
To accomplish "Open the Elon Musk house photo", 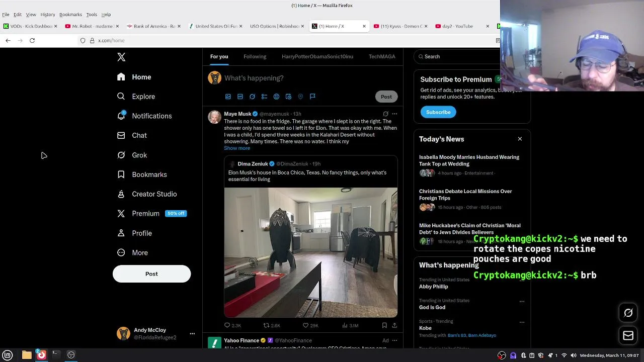I will [x=311, y=252].
